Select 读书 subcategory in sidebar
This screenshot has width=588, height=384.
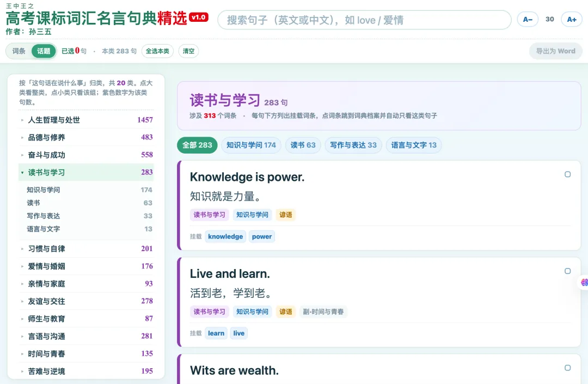(89, 203)
